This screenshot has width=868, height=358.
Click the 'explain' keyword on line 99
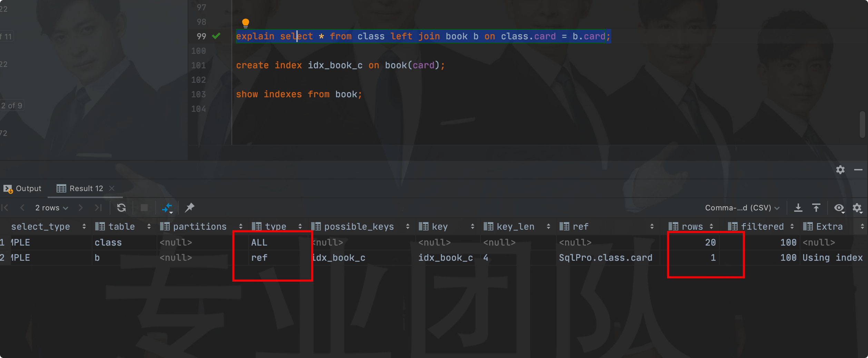[x=255, y=36]
